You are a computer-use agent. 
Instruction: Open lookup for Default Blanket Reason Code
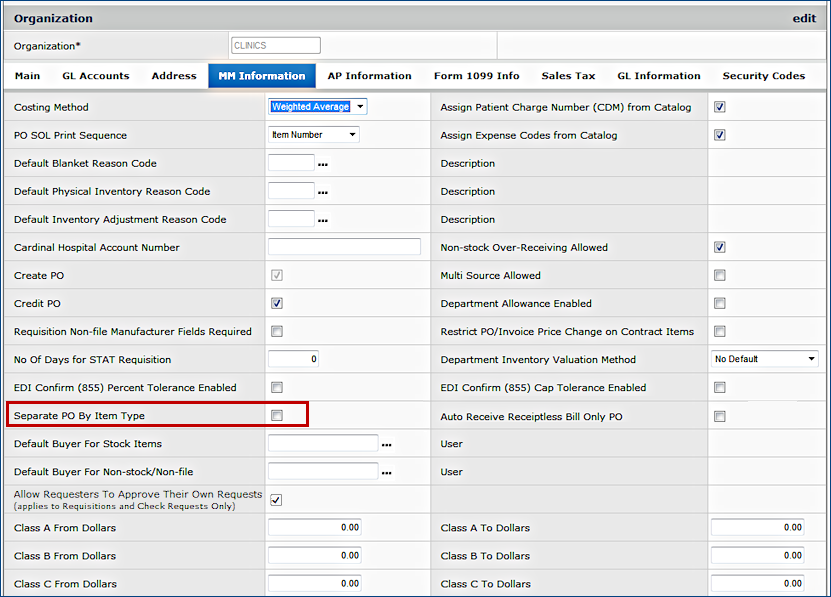323,164
